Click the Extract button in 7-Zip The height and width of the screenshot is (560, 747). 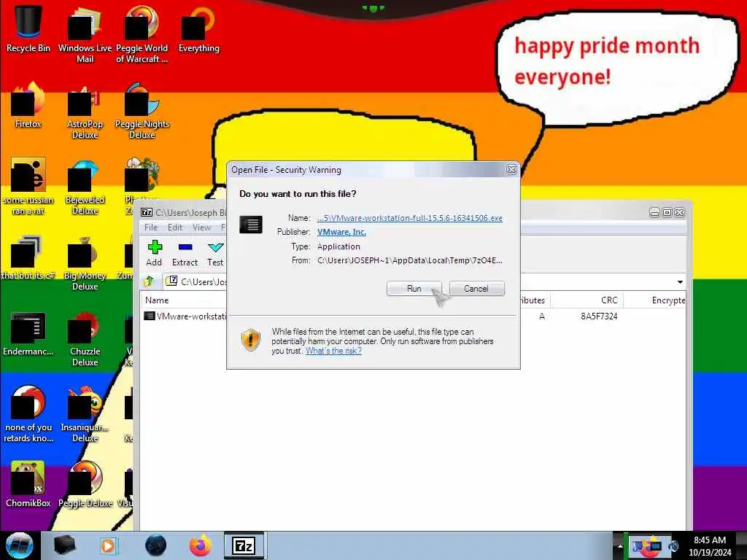point(185,253)
